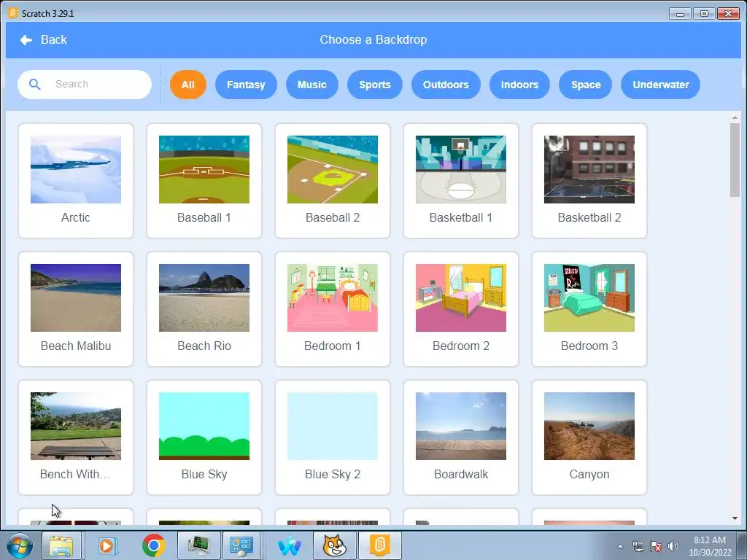Click the "Blue Sky" label text
747x560 pixels.
(x=204, y=474)
